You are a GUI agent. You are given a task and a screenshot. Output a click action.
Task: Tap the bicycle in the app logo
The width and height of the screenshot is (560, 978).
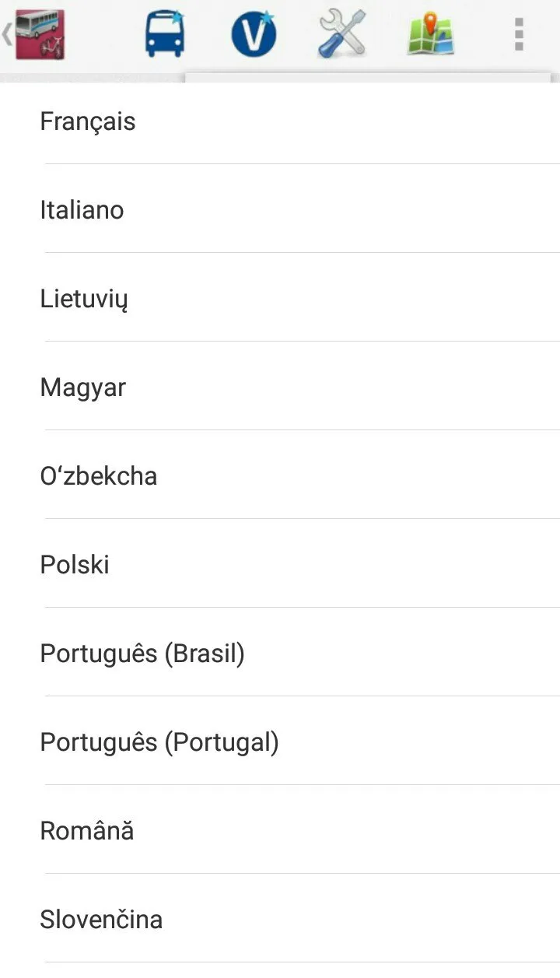click(54, 48)
